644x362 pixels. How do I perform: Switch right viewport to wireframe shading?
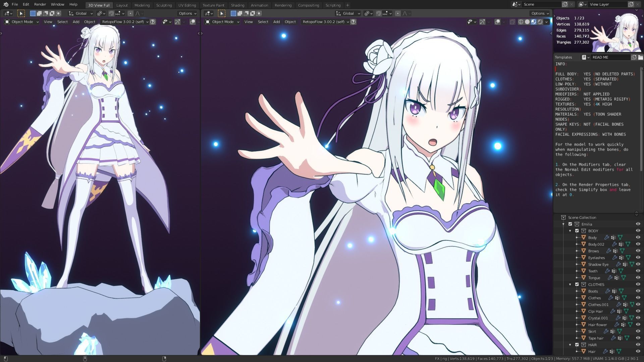coord(521,22)
